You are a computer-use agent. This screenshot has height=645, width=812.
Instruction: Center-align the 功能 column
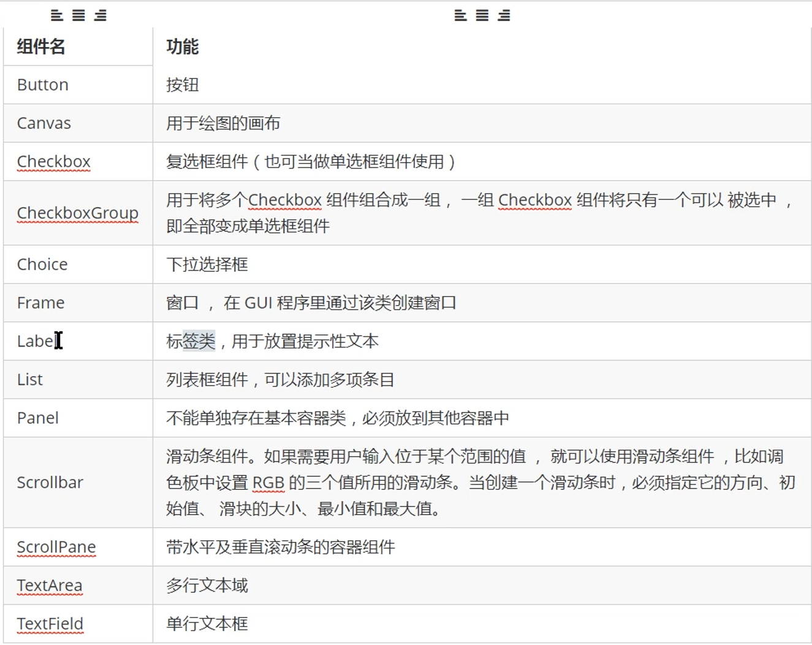click(482, 16)
